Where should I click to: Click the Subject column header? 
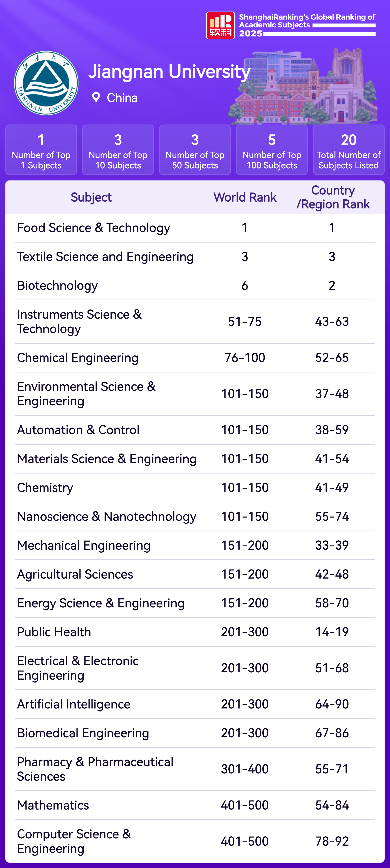[91, 197]
